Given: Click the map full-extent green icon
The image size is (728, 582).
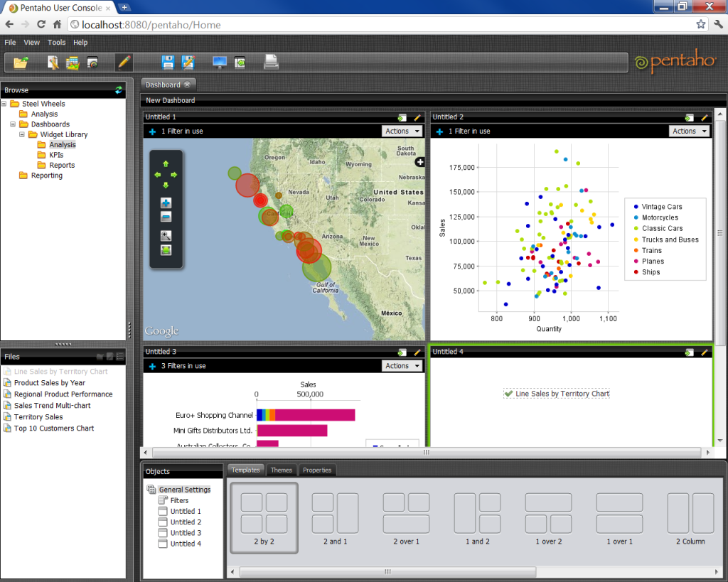Looking at the screenshot, I should click(x=166, y=250).
